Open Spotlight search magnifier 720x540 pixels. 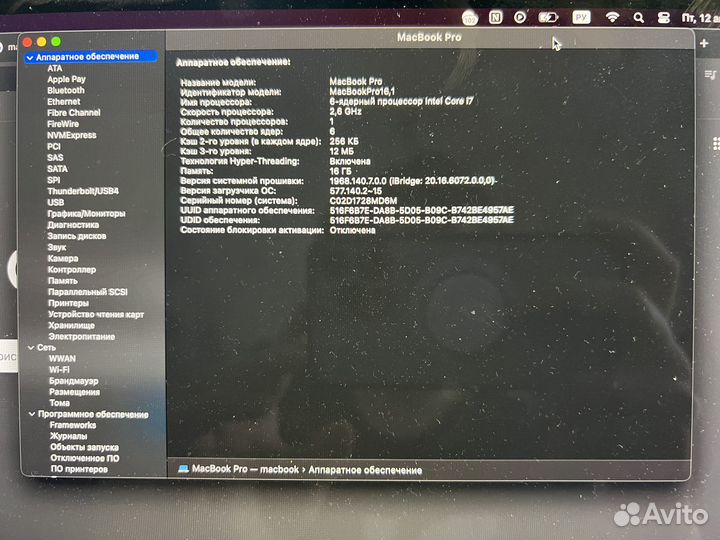click(x=638, y=18)
